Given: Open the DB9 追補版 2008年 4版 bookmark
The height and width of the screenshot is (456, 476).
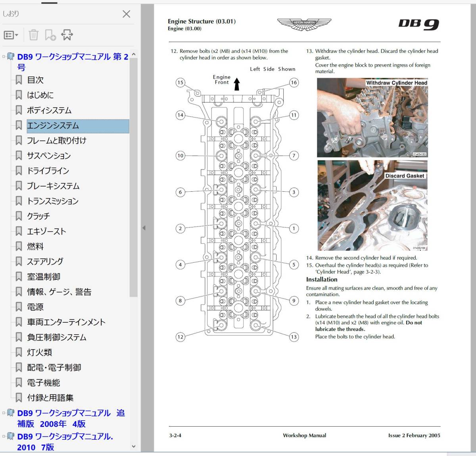Looking at the screenshot, I should pyautogui.click(x=71, y=418).
